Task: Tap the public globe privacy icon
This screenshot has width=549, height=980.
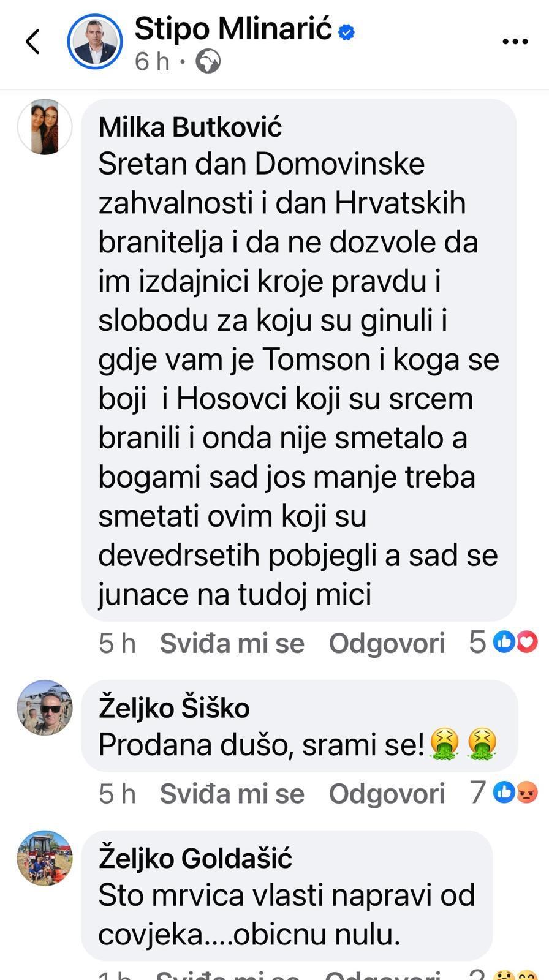Action: click(208, 61)
